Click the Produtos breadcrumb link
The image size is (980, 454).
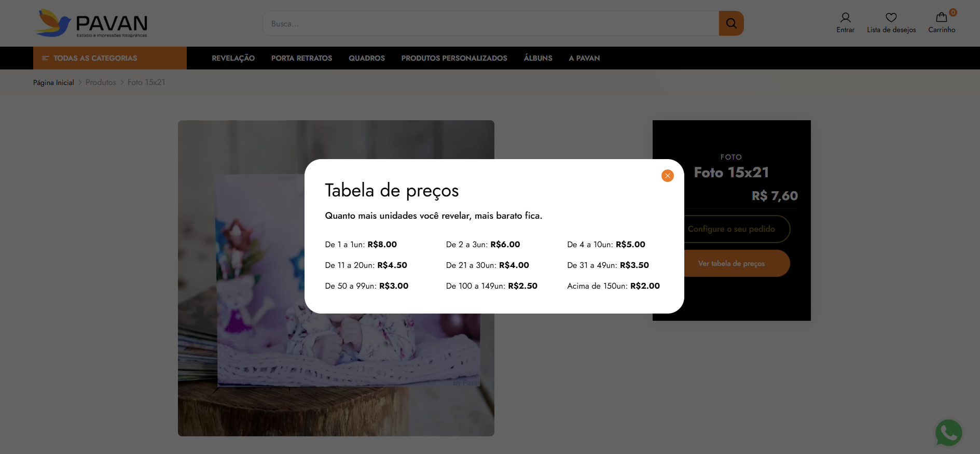pyautogui.click(x=101, y=82)
